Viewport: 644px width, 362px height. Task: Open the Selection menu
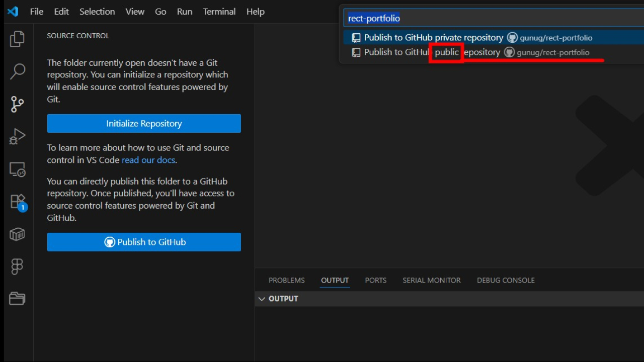pyautogui.click(x=97, y=12)
